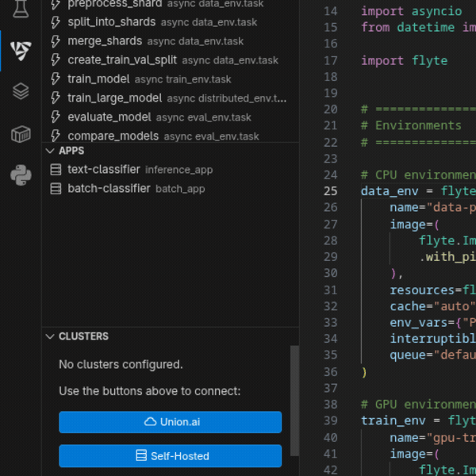Viewport: 476px width, 476px height.
Task: Click the lightning icon beside compare_models
Action: 56,136
